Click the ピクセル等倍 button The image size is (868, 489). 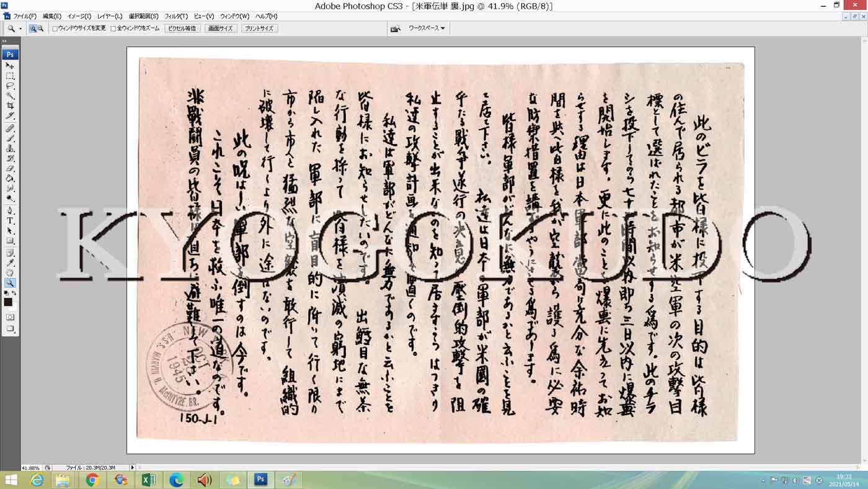point(182,29)
